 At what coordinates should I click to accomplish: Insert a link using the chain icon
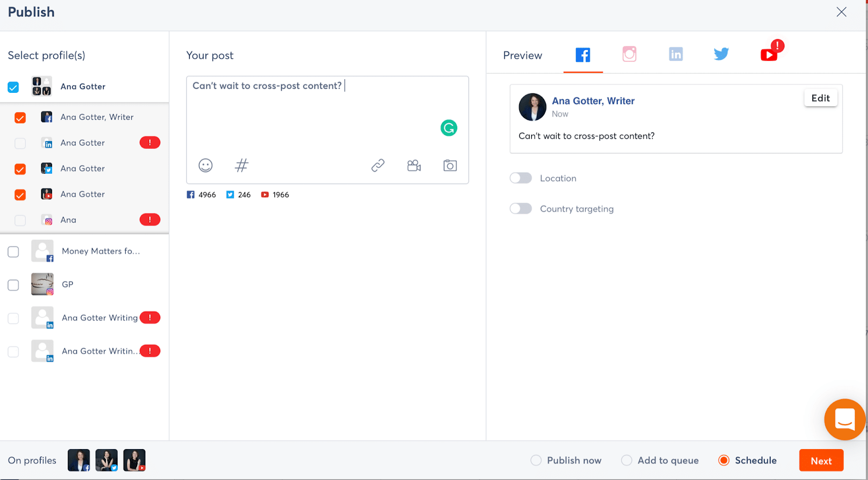pos(378,166)
